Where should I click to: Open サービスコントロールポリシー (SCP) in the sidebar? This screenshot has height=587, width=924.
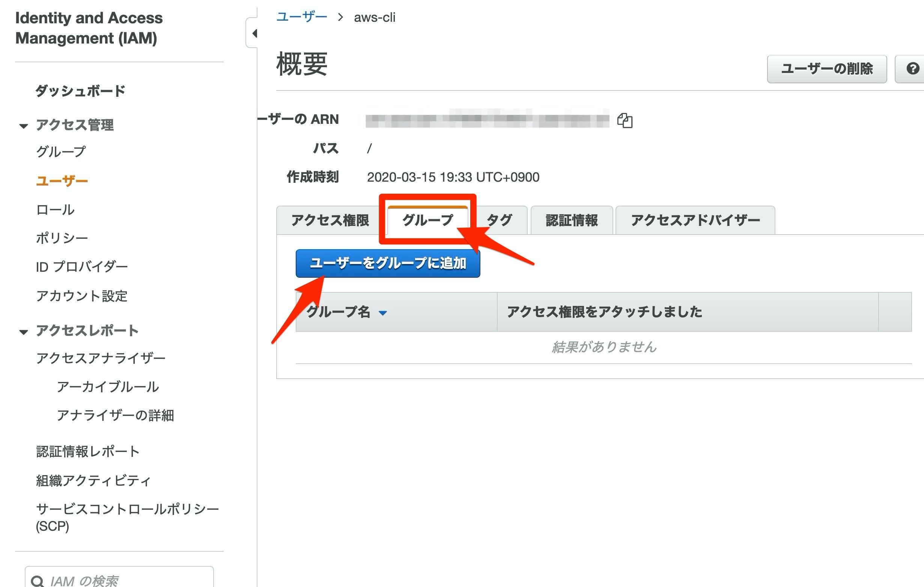point(127,517)
